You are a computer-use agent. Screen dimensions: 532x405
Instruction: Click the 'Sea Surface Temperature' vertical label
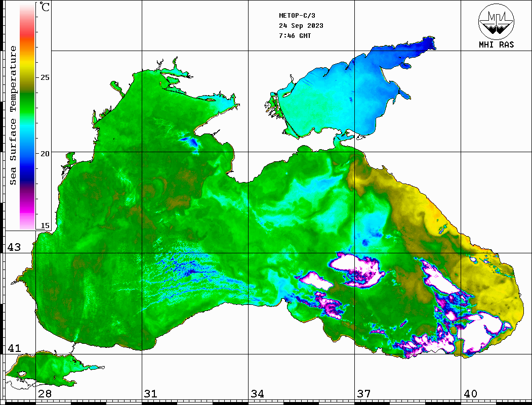pyautogui.click(x=13, y=116)
